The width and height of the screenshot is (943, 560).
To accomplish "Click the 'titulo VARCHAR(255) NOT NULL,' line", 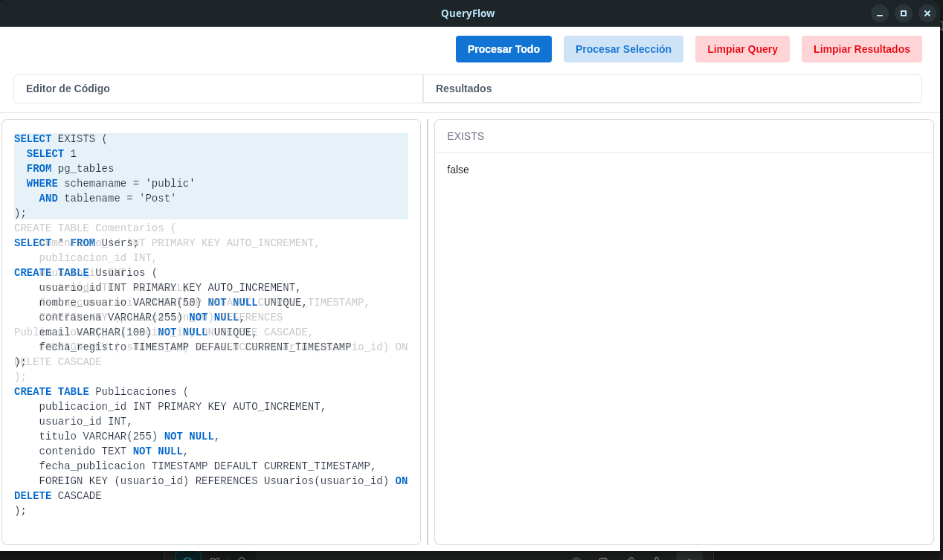I will (x=129, y=437).
